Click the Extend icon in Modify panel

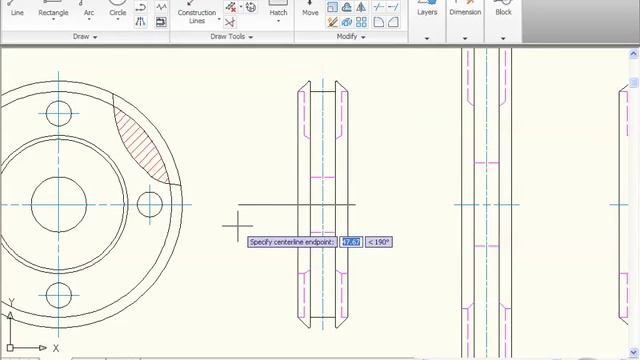[x=393, y=7]
